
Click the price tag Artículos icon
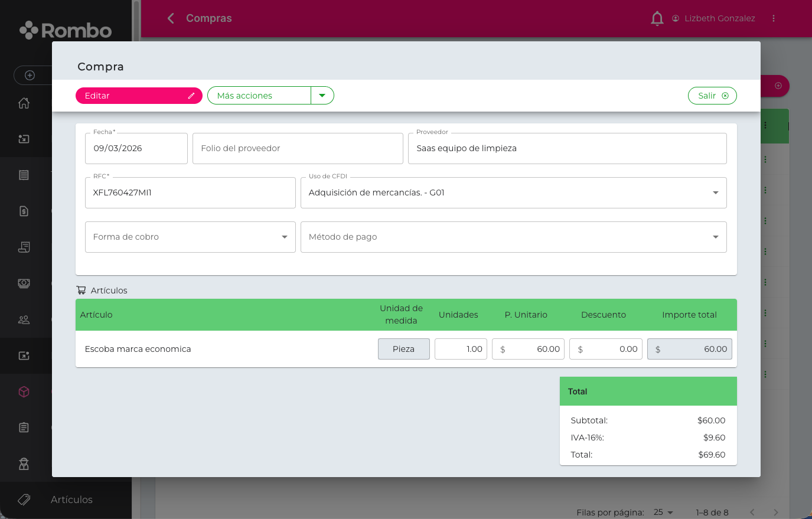24,500
